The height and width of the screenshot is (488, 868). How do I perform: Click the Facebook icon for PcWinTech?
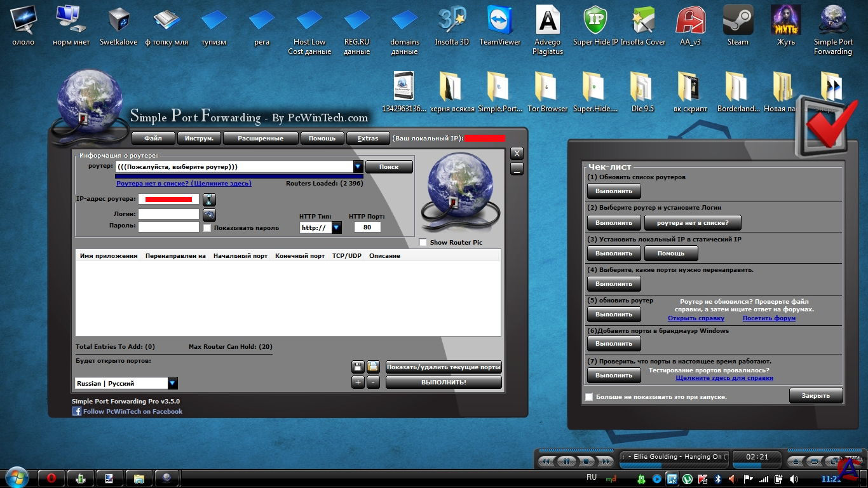(x=76, y=411)
